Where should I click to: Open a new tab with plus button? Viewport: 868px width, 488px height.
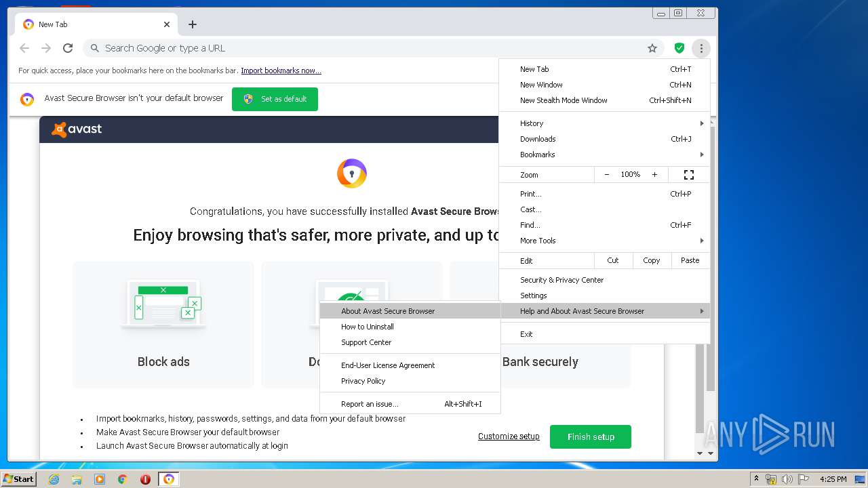tap(193, 24)
